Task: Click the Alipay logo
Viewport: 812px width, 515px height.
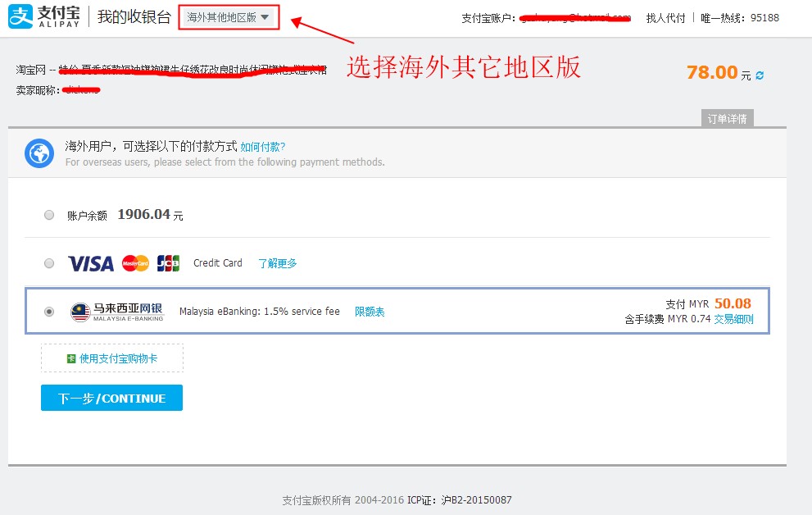Action: click(x=44, y=16)
